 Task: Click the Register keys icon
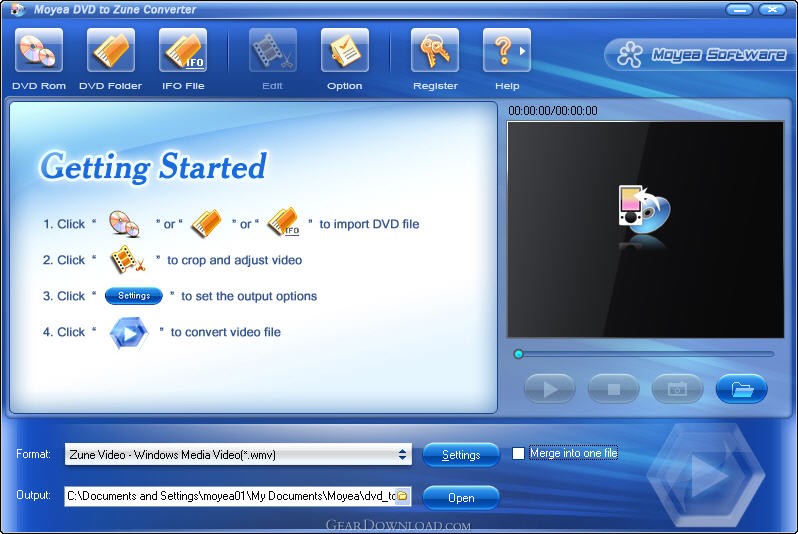435,50
